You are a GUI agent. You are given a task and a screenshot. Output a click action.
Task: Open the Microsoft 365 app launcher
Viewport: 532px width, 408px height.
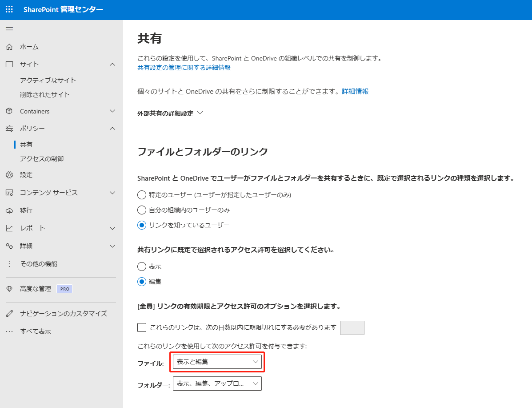click(9, 9)
